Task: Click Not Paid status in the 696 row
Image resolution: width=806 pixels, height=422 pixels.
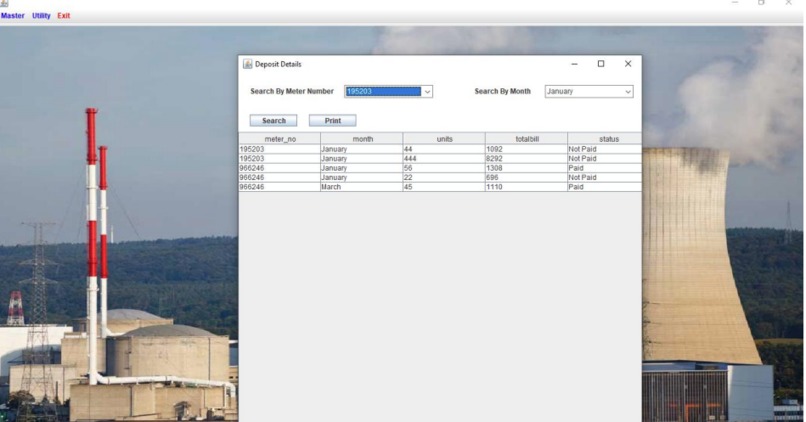Action: [x=604, y=177]
